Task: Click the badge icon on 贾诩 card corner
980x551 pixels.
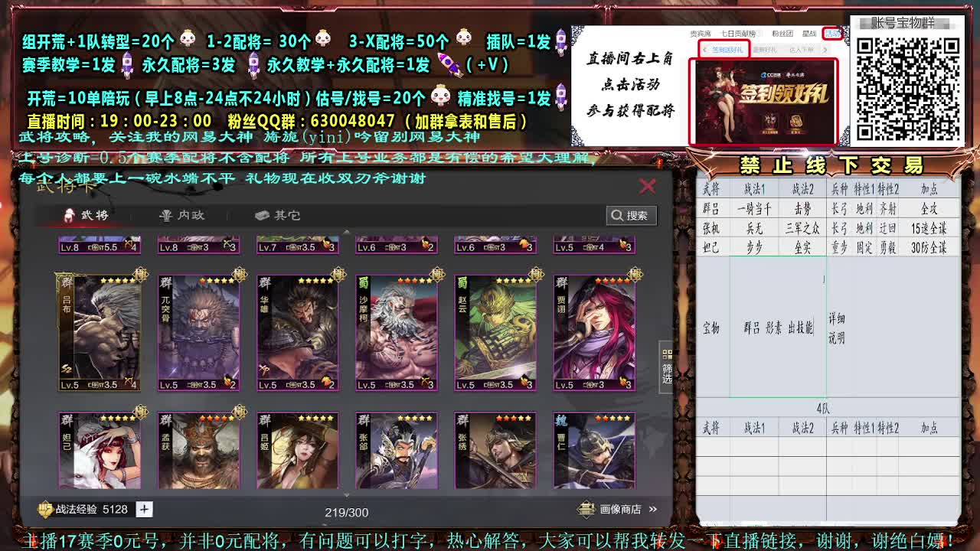Action: [x=635, y=275]
